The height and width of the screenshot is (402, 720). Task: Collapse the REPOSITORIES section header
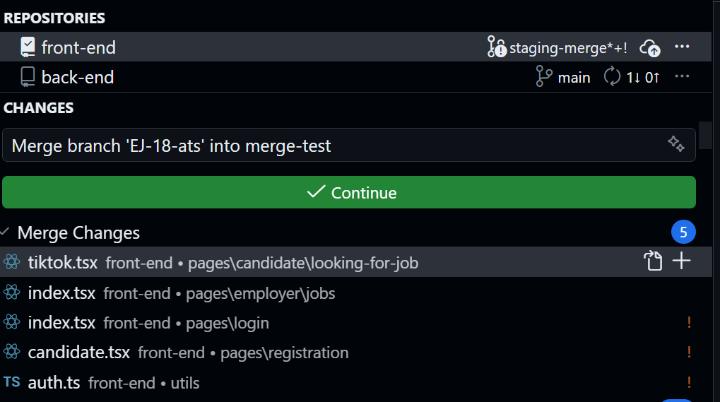coord(54,18)
